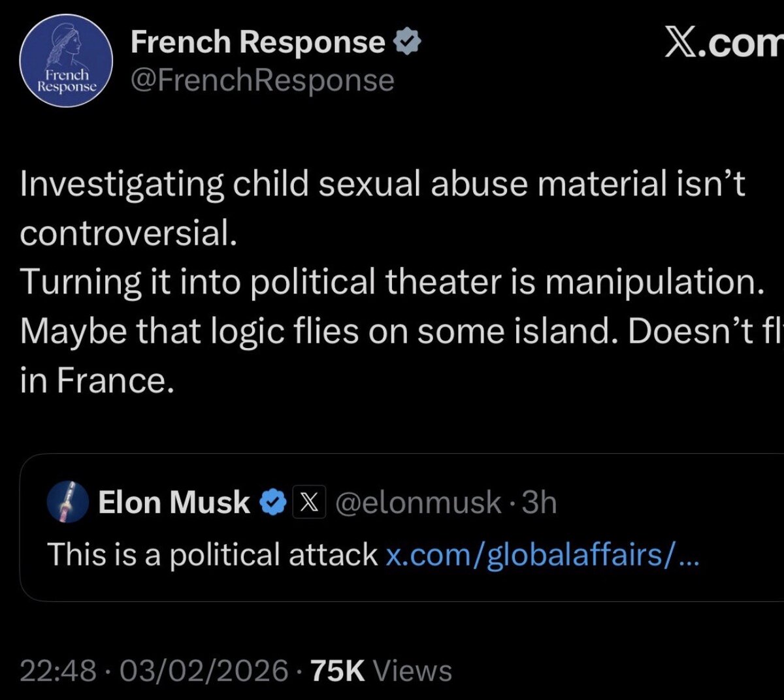This screenshot has width=784, height=700.
Task: Click "This is a political attack" text
Action: 212,555
